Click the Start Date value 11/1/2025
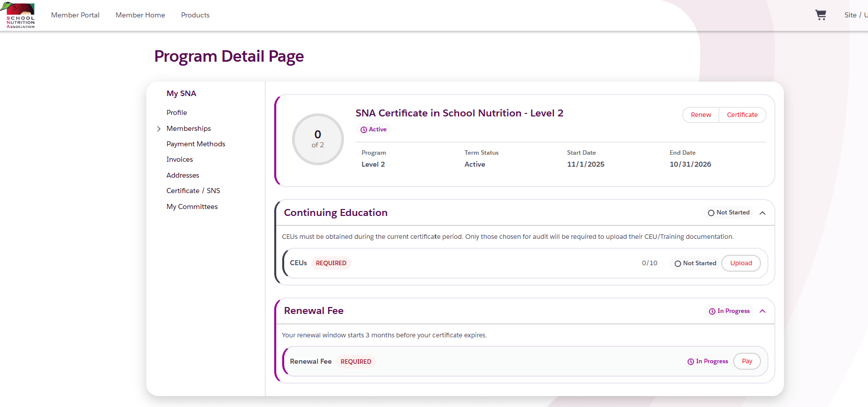 586,164
